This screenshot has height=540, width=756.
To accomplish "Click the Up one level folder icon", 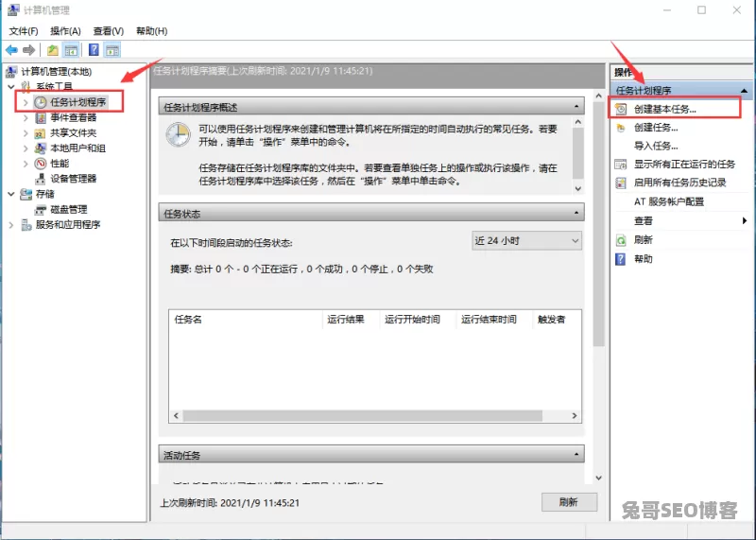I will coord(53,50).
